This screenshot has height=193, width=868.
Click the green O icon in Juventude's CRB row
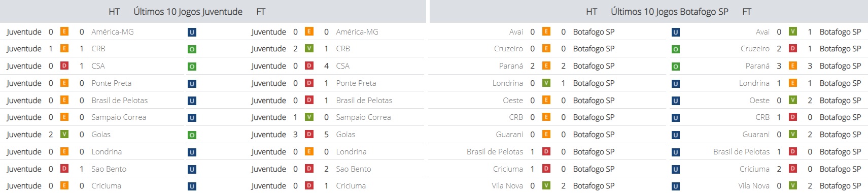[x=192, y=49]
